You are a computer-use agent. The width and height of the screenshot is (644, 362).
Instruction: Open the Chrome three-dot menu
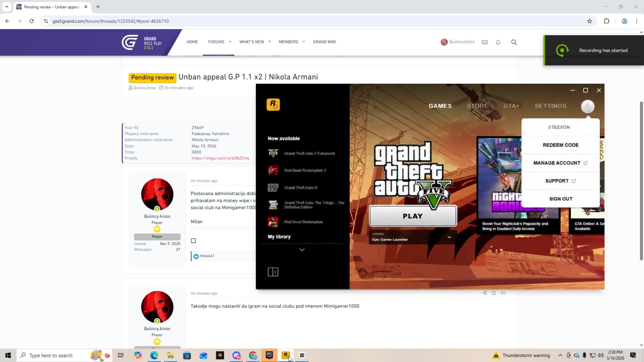(637, 21)
